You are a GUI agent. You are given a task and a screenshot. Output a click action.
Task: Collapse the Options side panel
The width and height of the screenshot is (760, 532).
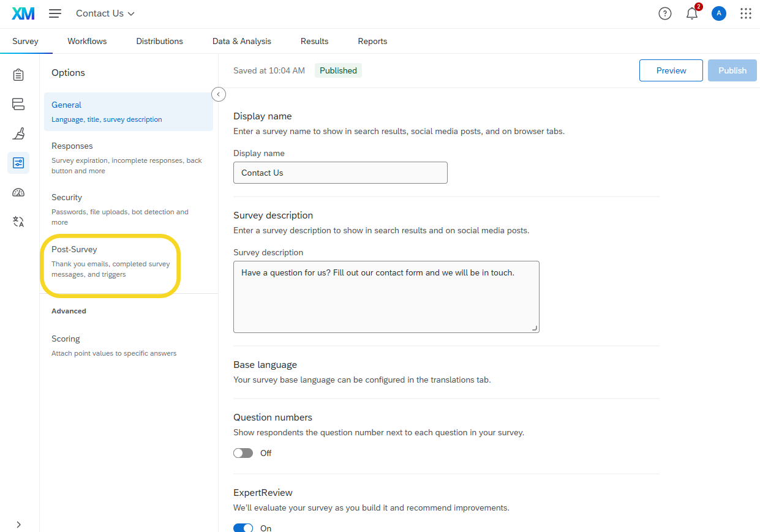[219, 94]
